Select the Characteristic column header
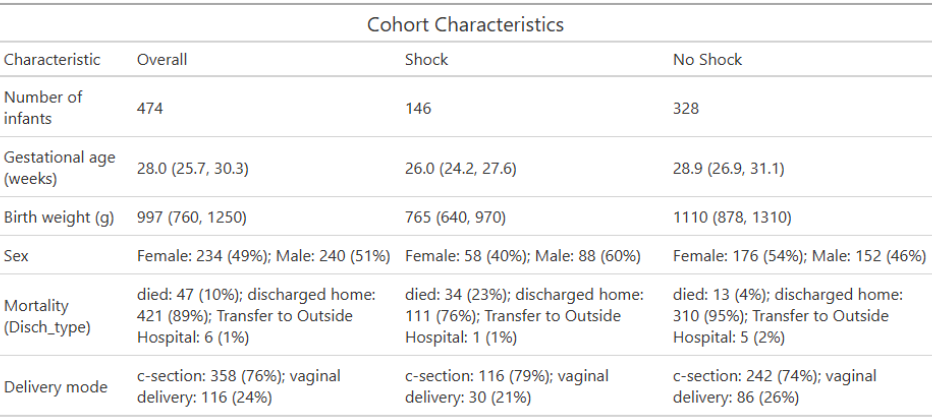This screenshot has height=419, width=932. coord(52,59)
